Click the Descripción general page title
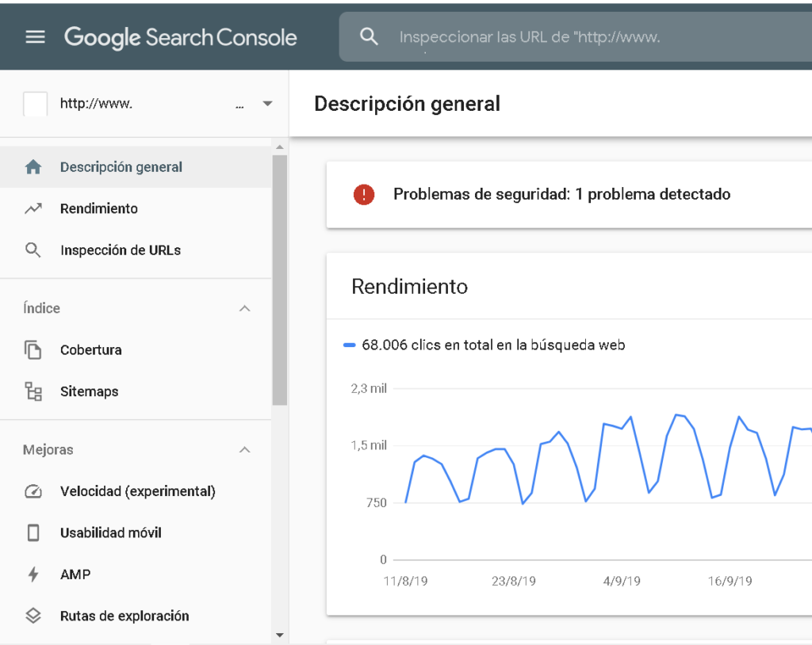 coord(408,104)
